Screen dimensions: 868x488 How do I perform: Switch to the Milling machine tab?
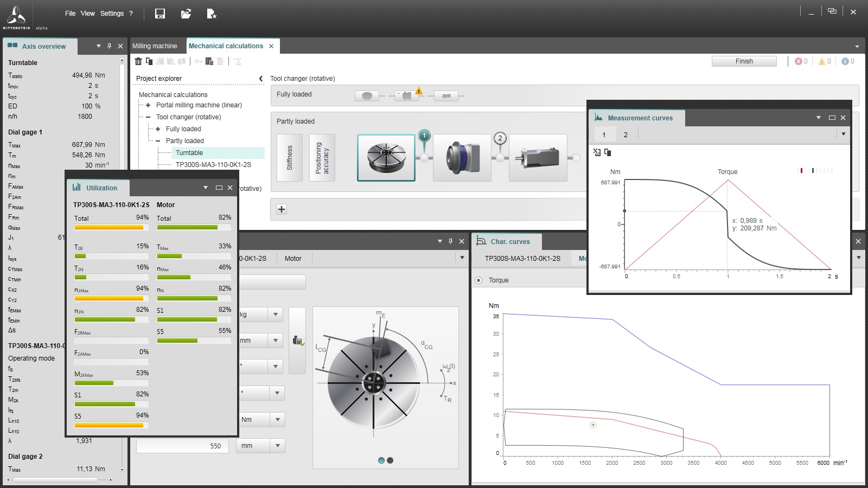tap(155, 46)
